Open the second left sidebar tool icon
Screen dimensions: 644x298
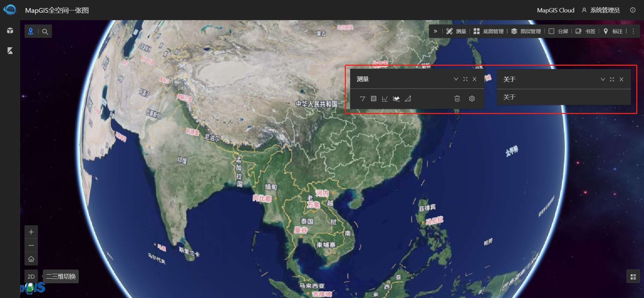[x=10, y=51]
